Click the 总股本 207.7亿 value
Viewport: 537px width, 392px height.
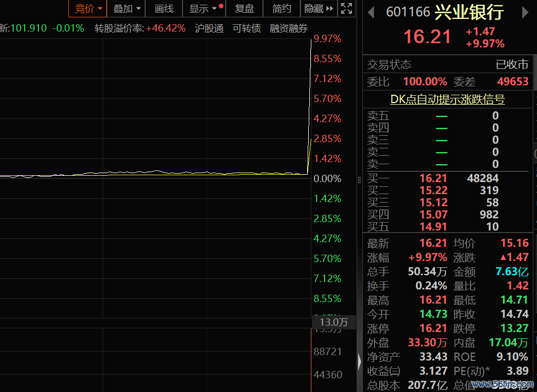click(x=428, y=385)
